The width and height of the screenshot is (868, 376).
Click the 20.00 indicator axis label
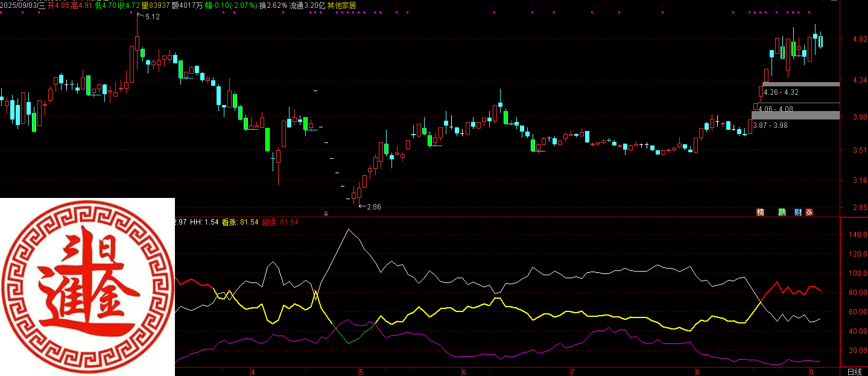pyautogui.click(x=857, y=351)
